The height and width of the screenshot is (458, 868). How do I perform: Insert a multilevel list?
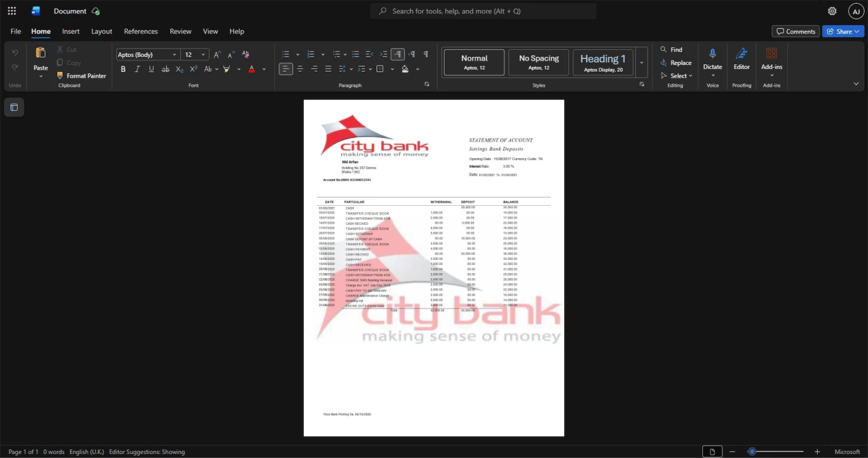click(336, 55)
